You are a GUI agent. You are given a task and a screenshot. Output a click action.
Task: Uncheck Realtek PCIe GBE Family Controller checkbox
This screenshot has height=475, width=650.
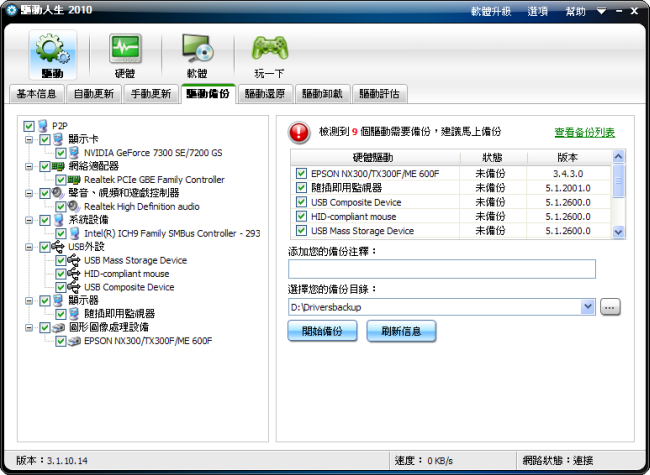coord(61,180)
